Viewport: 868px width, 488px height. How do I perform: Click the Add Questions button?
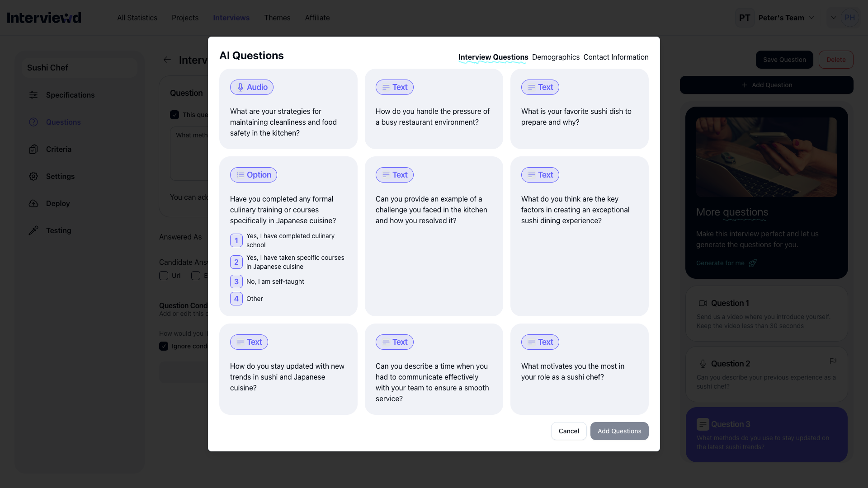coord(619,431)
